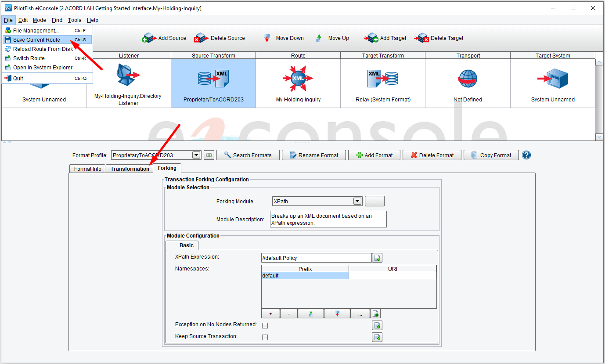The width and height of the screenshot is (605, 364).
Task: Click the icon next to the Format Profile dropdown
Action: [x=209, y=155]
